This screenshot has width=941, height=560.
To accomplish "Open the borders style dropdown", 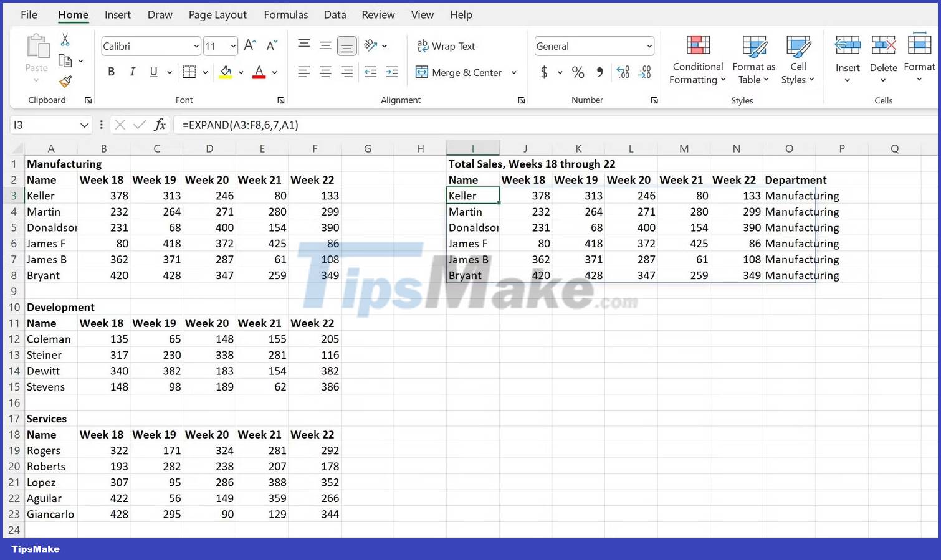I will 205,72.
